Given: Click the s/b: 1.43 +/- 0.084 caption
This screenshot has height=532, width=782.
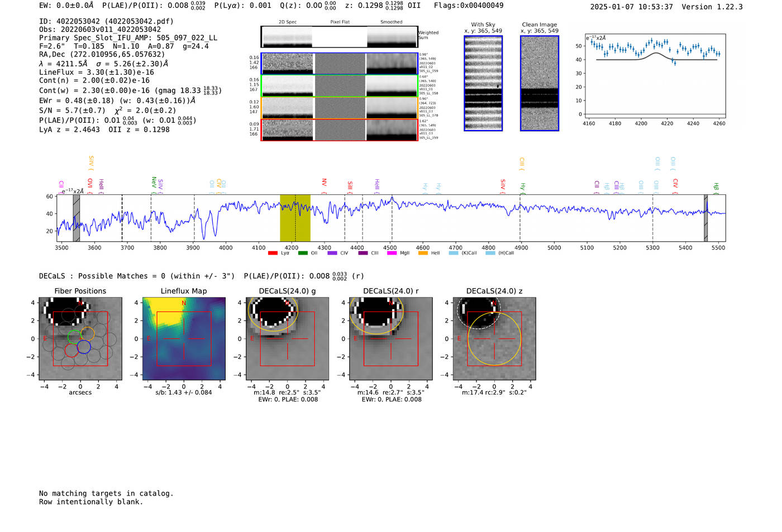Looking at the screenshot, I should [184, 392].
